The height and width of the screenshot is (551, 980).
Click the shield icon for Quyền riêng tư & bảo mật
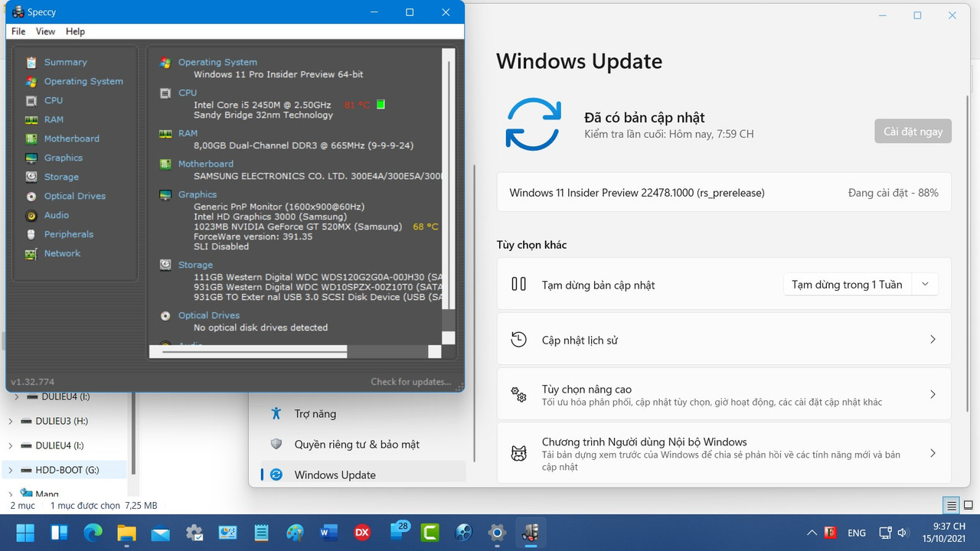tap(276, 444)
